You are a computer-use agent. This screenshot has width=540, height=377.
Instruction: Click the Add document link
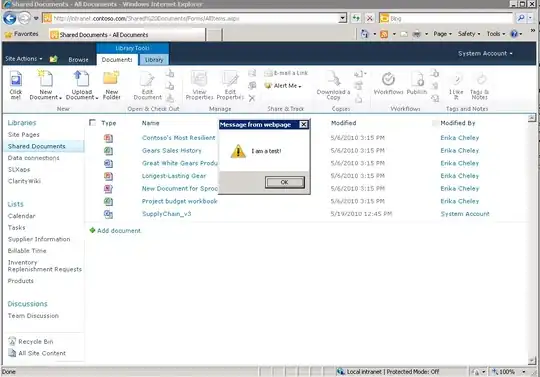[119, 231]
